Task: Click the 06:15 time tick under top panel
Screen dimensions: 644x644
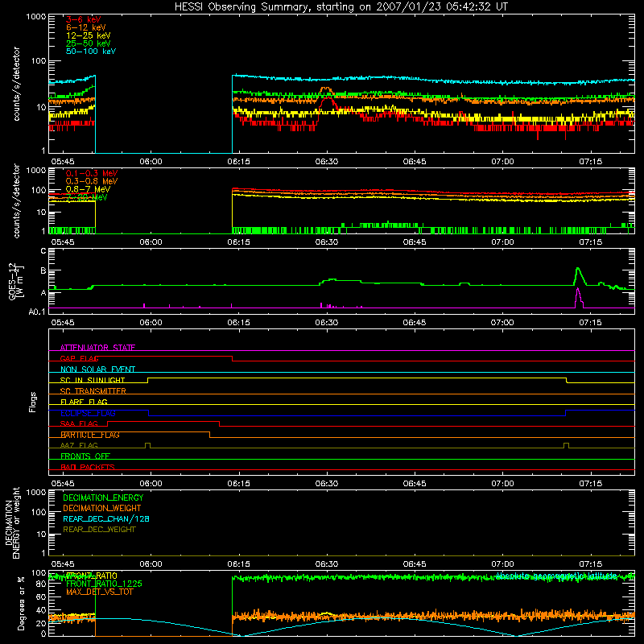Action: tap(238, 162)
